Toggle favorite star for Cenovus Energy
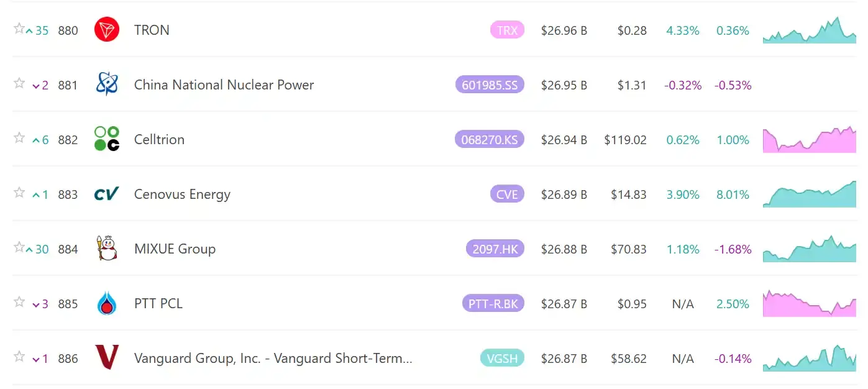The image size is (868, 389). point(19,193)
